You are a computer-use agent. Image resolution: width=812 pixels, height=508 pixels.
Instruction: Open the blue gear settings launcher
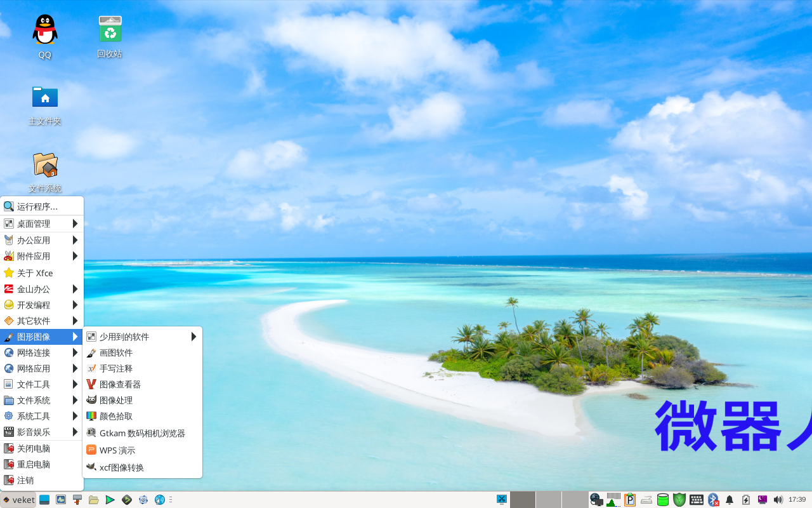click(x=143, y=500)
